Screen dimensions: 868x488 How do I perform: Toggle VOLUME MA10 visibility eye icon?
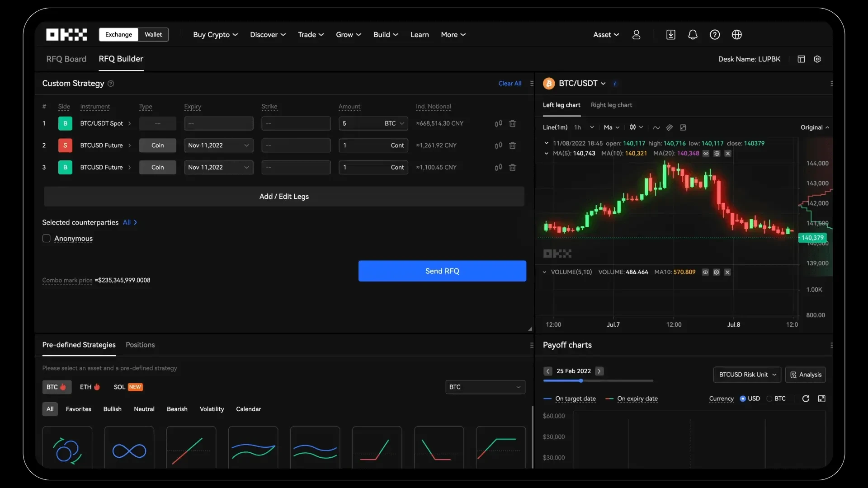click(x=706, y=272)
